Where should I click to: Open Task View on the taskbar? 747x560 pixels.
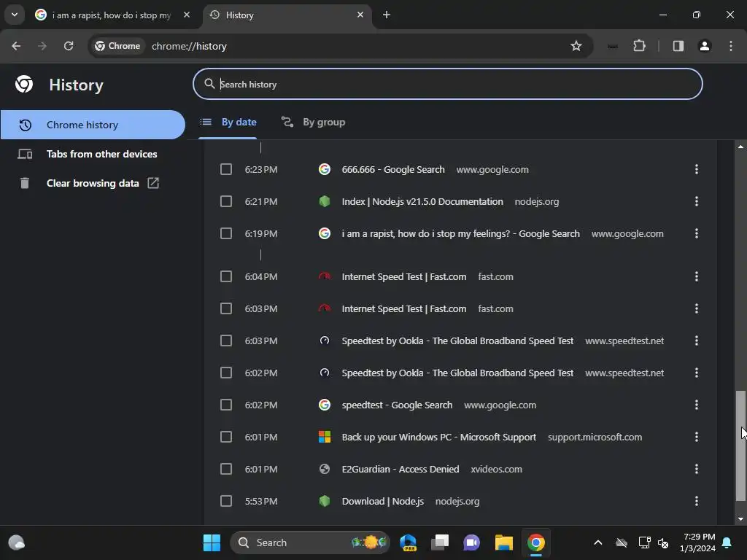pos(440,542)
